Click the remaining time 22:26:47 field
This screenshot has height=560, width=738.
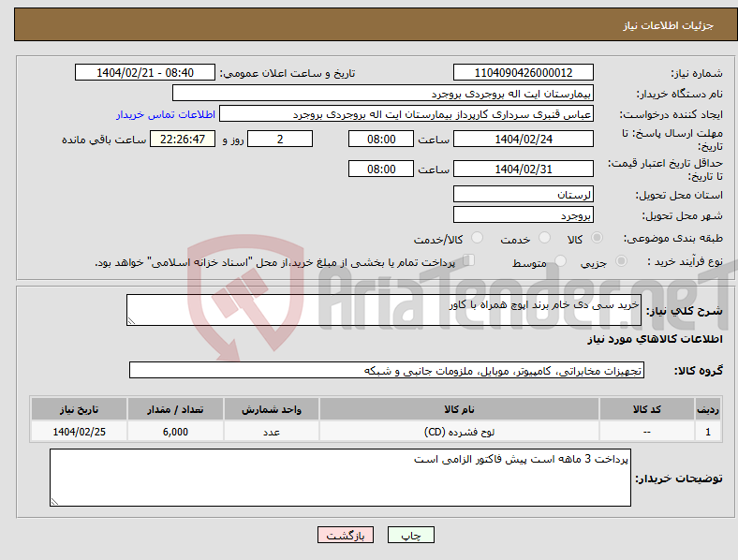point(183,139)
